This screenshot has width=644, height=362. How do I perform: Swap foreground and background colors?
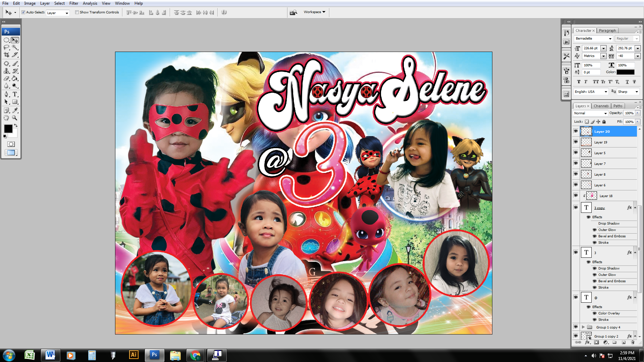[16, 126]
